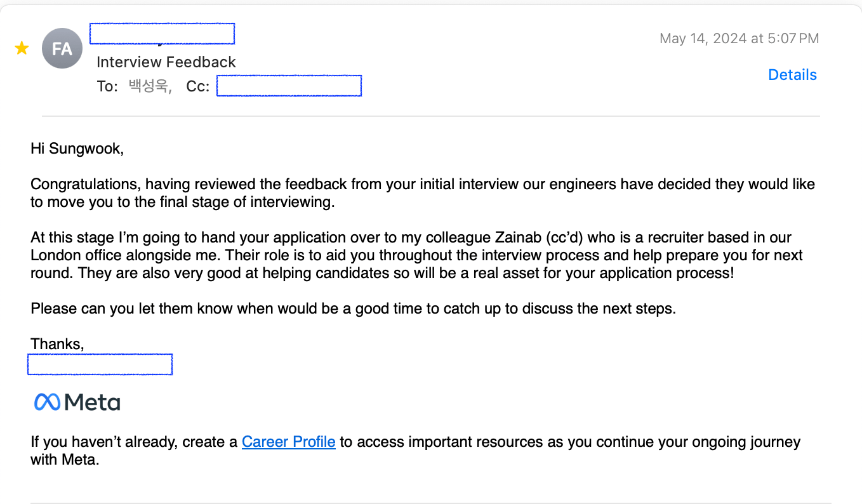Select the To recipient 백성욱
Viewport: 862px width, 504px height.
[x=149, y=86]
